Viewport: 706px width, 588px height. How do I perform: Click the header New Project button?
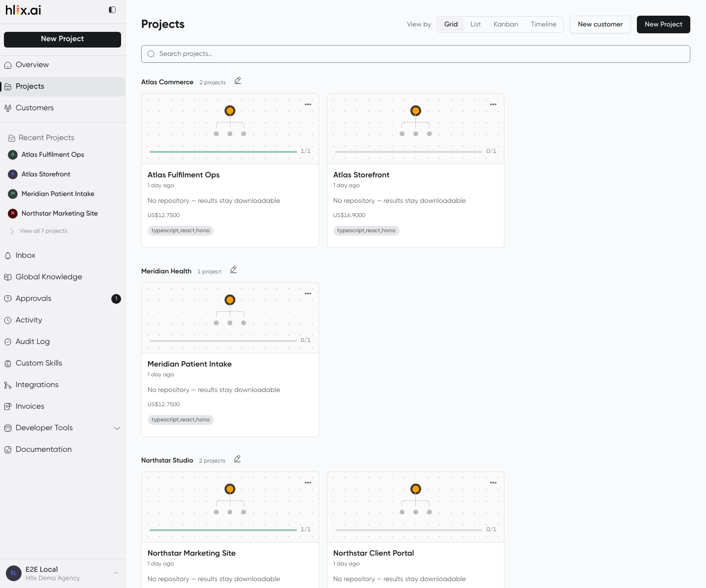[663, 24]
